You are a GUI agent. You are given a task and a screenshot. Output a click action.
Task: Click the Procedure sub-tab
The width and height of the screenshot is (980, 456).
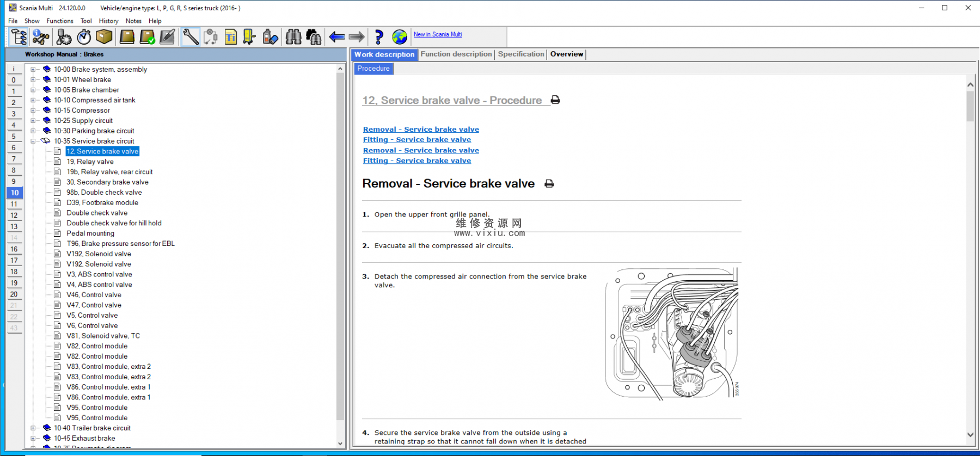click(373, 69)
